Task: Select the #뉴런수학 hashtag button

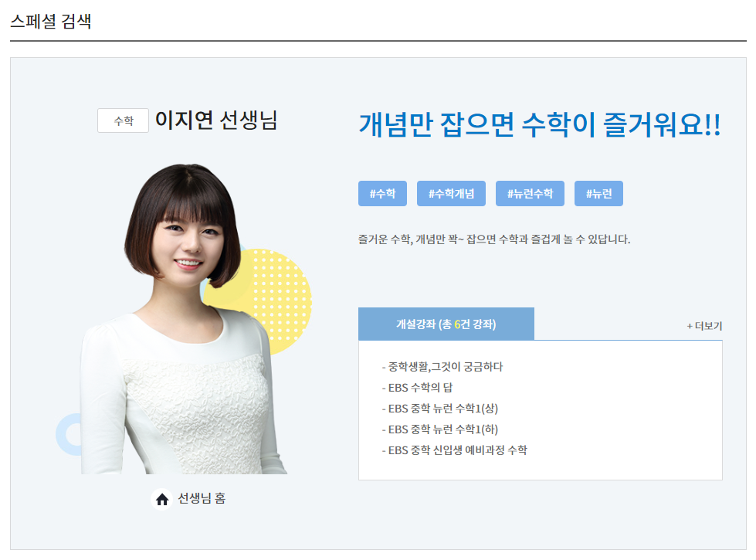Action: point(531,193)
